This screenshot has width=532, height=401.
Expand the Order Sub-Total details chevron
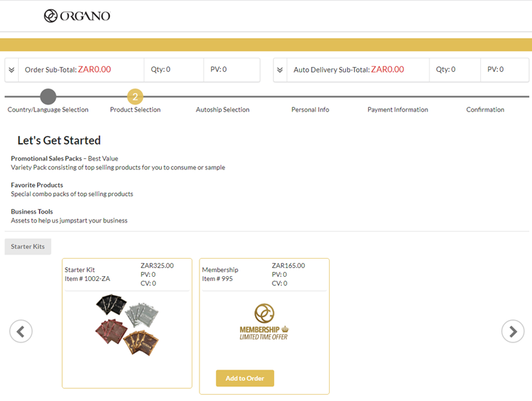(x=12, y=70)
